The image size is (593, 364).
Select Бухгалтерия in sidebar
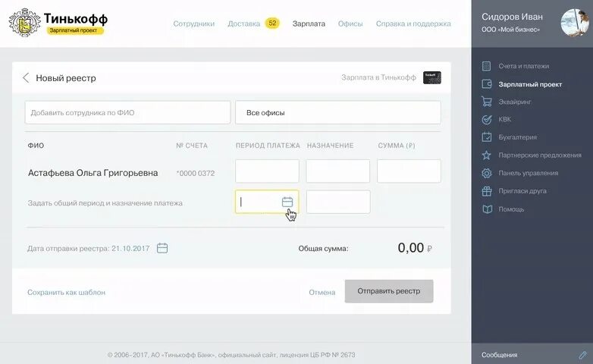517,137
